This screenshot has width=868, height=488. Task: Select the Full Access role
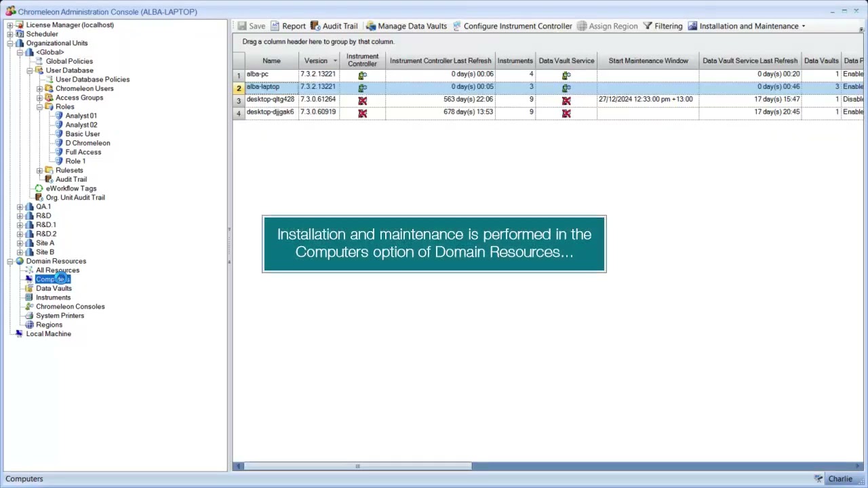click(83, 152)
